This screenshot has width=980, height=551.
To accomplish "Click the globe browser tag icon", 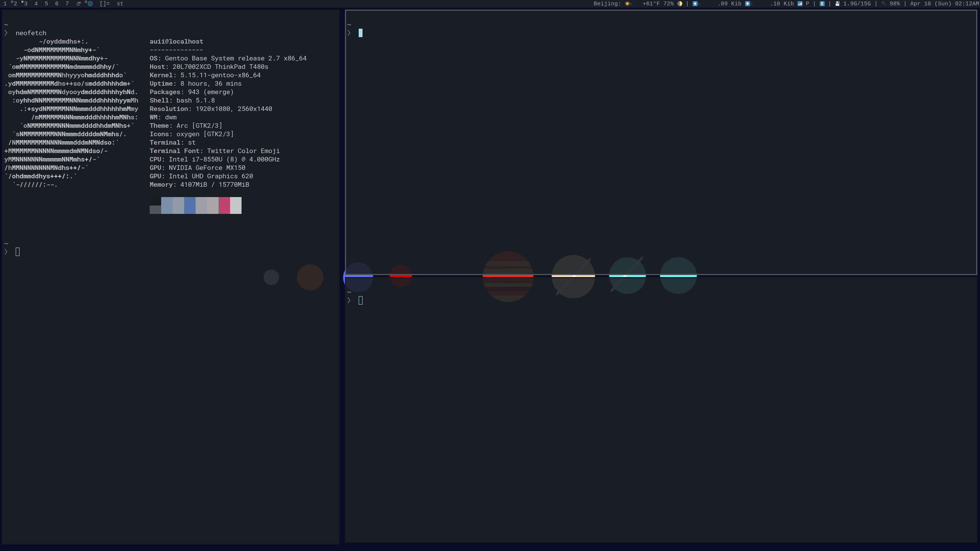I will [90, 4].
